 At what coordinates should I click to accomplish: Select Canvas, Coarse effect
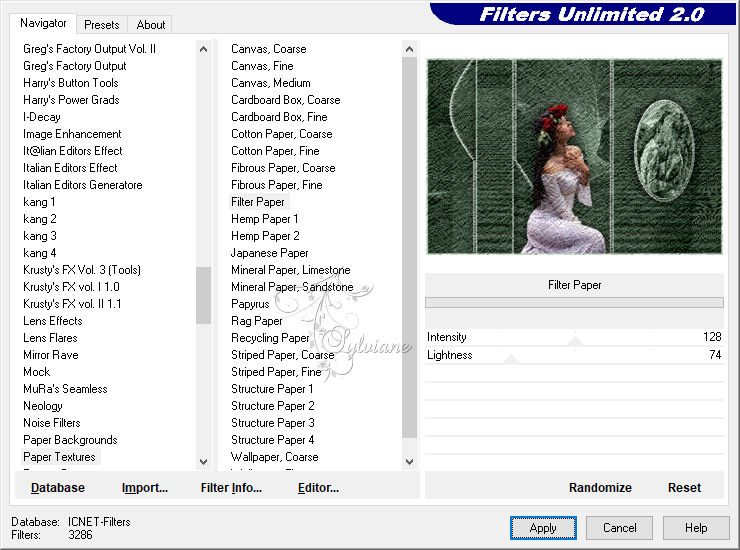pyautogui.click(x=269, y=49)
